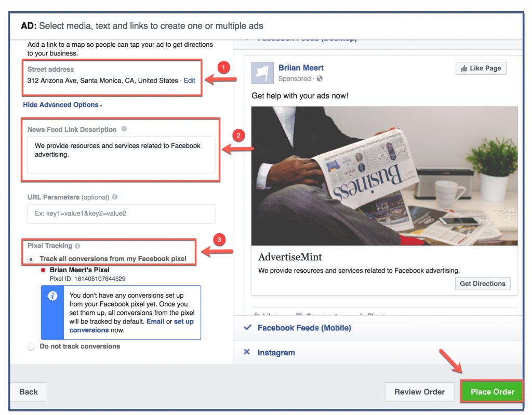Click the audience globe icon beside Sponsored

coord(320,79)
